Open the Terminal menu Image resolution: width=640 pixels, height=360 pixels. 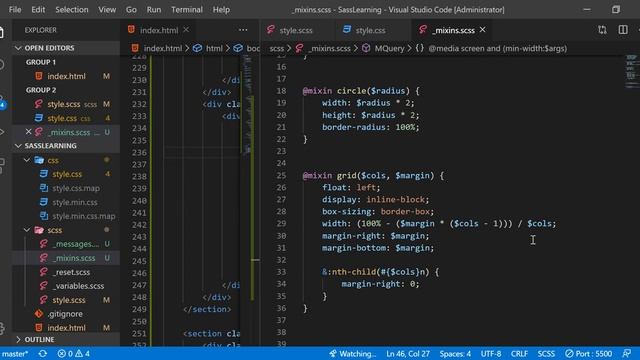[x=187, y=9]
